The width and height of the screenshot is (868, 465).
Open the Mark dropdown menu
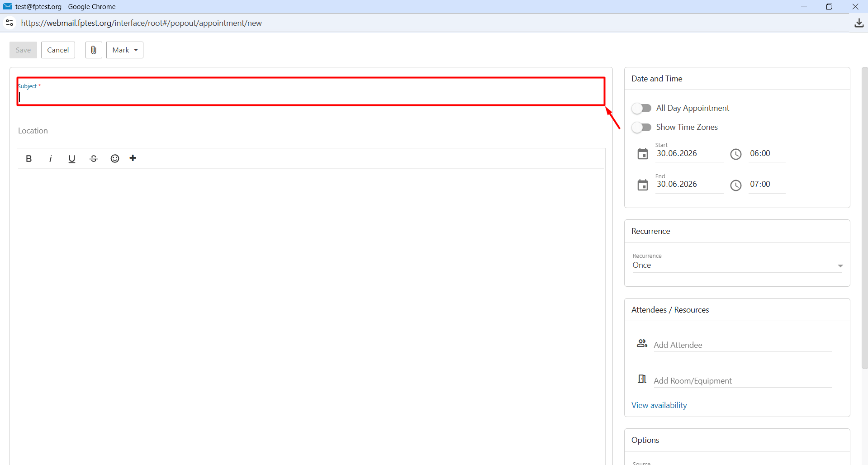pyautogui.click(x=125, y=50)
